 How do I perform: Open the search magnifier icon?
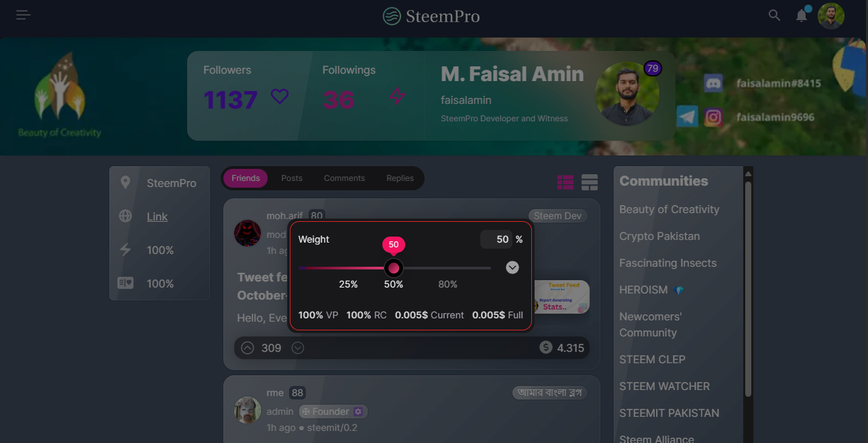pyautogui.click(x=774, y=15)
